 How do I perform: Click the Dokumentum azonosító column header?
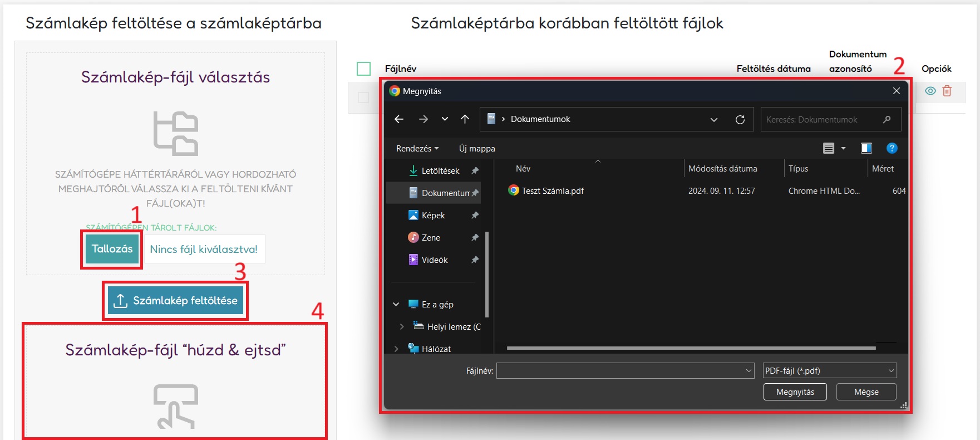[x=858, y=62]
